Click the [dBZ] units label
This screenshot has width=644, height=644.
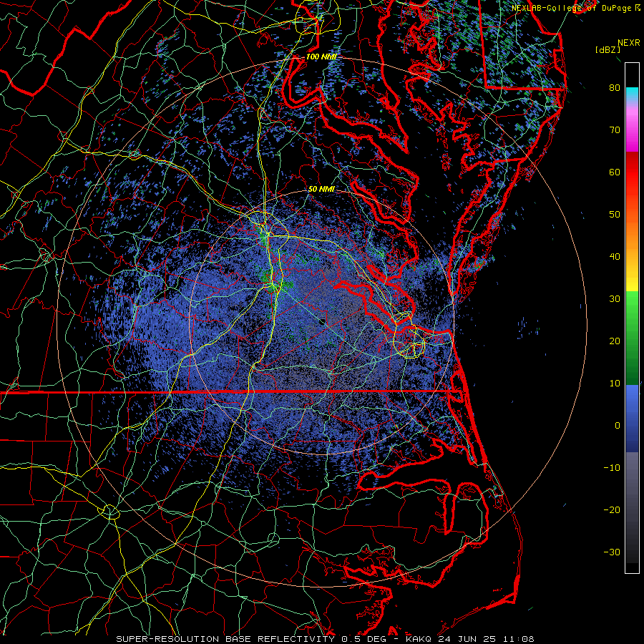tap(608, 49)
